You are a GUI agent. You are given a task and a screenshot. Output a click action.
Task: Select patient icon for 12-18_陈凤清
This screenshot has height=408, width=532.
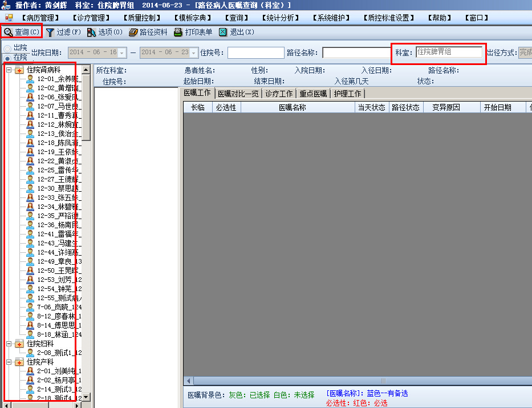coord(30,143)
